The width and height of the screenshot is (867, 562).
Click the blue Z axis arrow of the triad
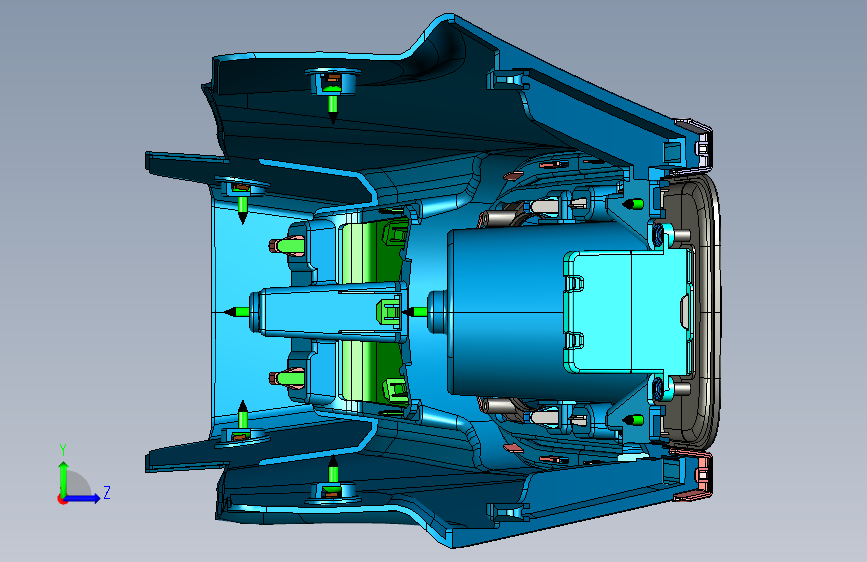coord(82,498)
